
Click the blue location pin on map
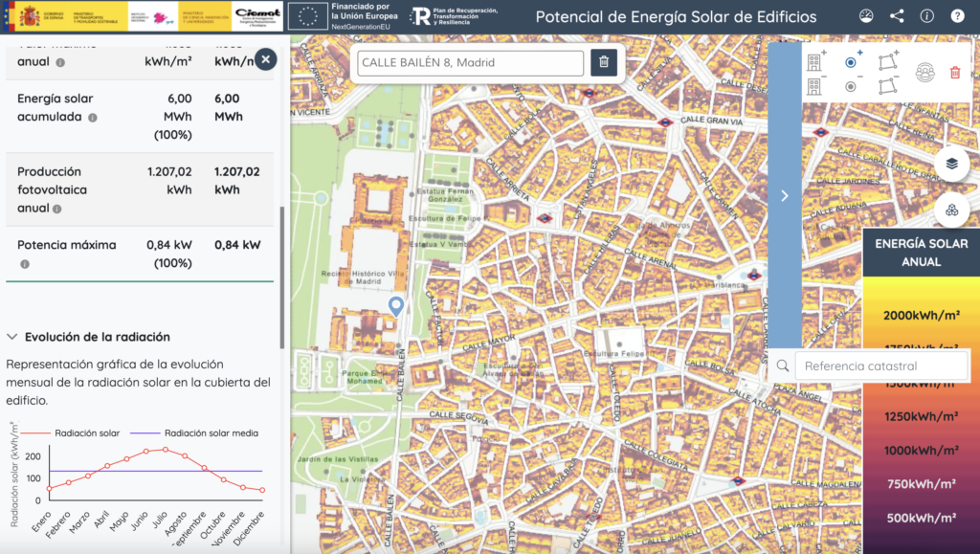point(395,306)
